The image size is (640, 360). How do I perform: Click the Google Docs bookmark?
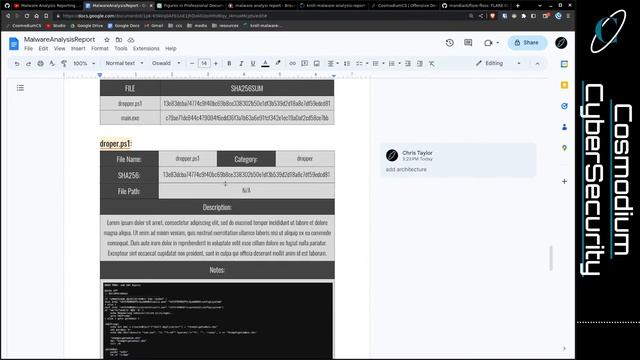pyautogui.click(x=124, y=25)
